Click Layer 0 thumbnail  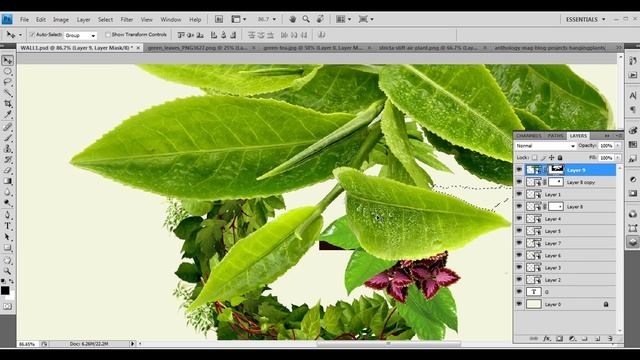tap(534, 304)
